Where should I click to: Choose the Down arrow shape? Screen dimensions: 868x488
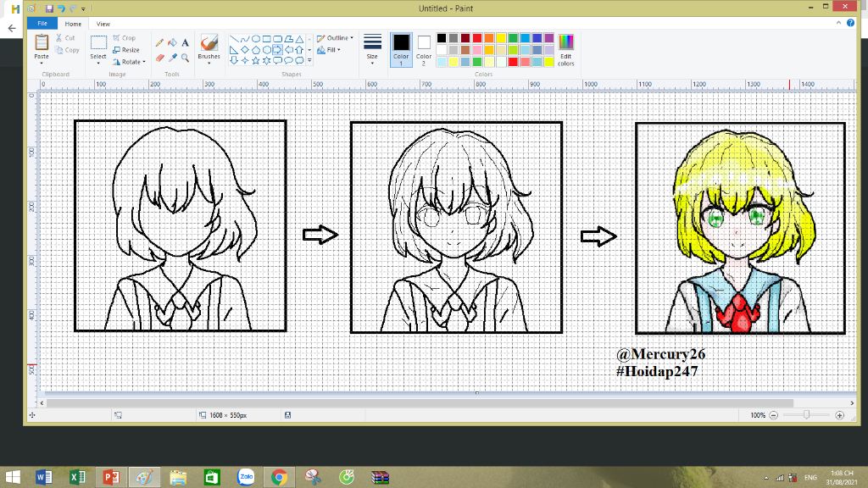[x=234, y=60]
